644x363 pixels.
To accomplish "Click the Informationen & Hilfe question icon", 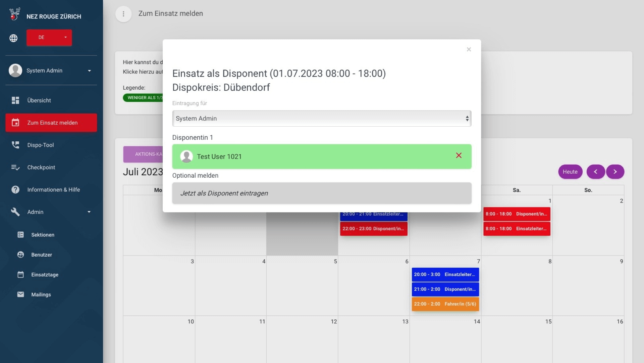I will tap(15, 190).
